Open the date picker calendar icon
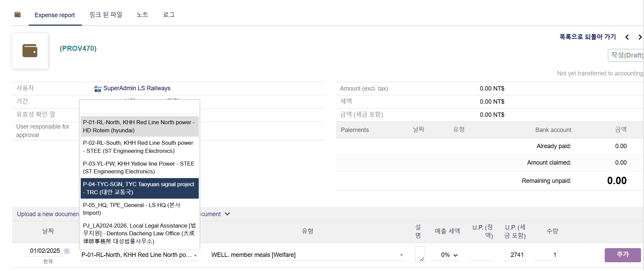The width and height of the screenshot is (644, 271). point(67,251)
